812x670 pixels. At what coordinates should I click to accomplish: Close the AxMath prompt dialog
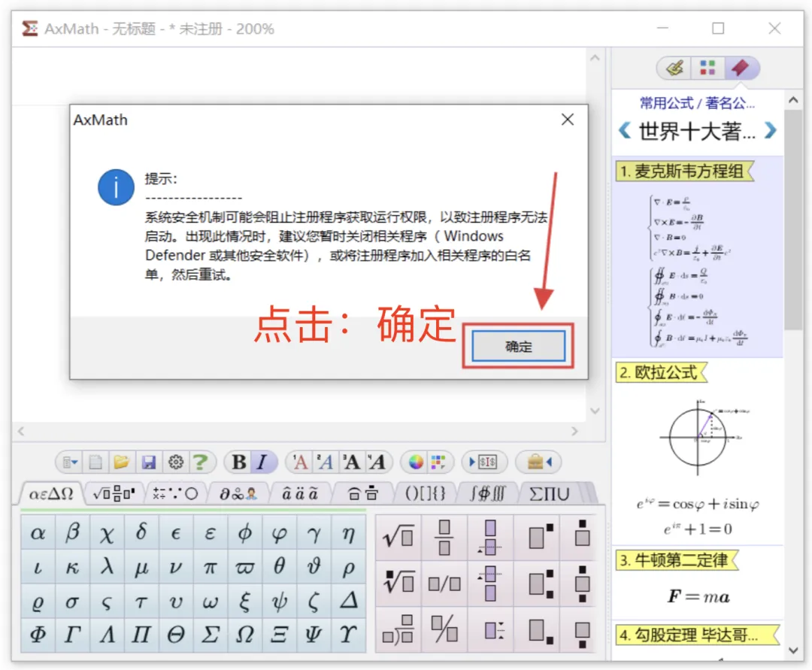[x=568, y=120]
